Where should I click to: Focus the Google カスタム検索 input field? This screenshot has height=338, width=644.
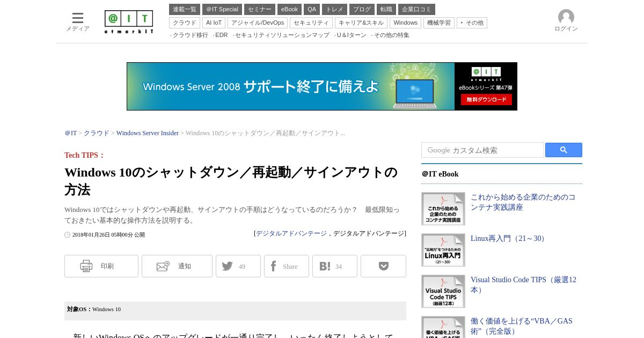482,150
